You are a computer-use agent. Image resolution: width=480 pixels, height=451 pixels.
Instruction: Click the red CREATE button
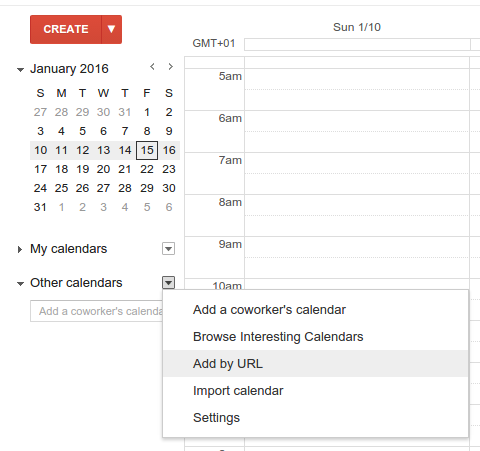(66, 29)
